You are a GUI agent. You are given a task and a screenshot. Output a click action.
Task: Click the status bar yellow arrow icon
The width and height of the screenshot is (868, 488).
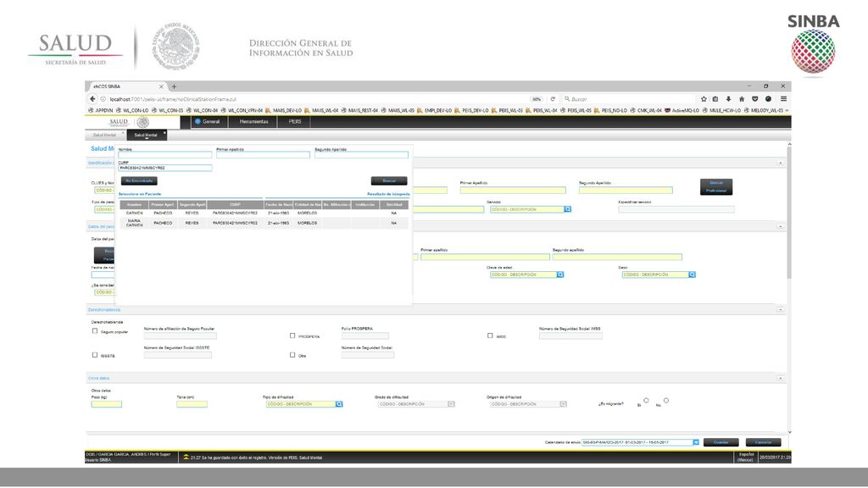pos(186,457)
